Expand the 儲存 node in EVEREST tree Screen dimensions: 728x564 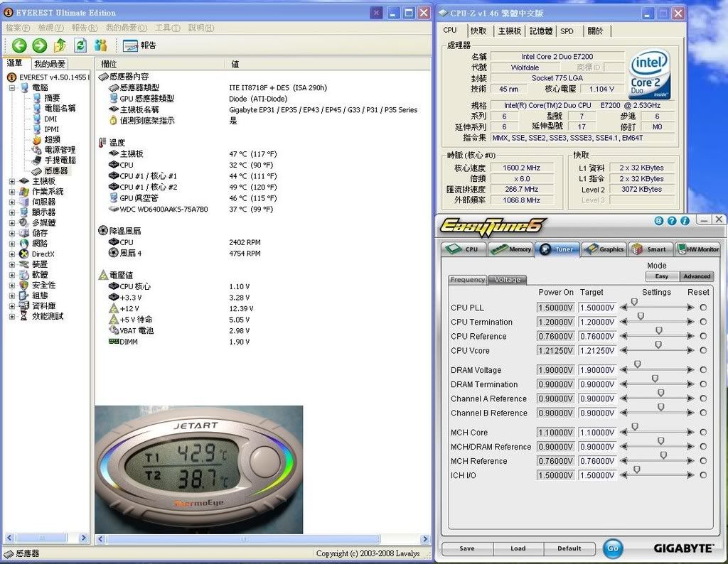point(12,233)
